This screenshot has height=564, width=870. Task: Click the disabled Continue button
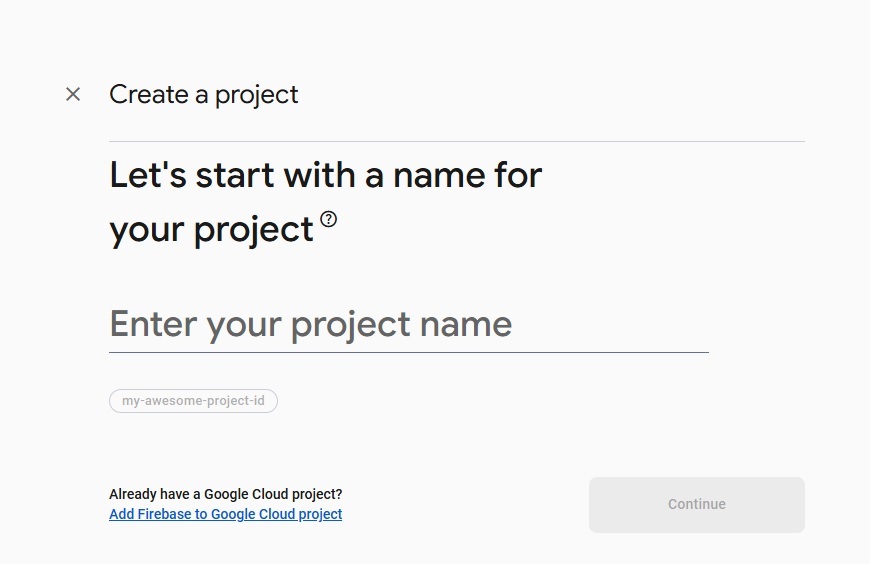coord(697,505)
